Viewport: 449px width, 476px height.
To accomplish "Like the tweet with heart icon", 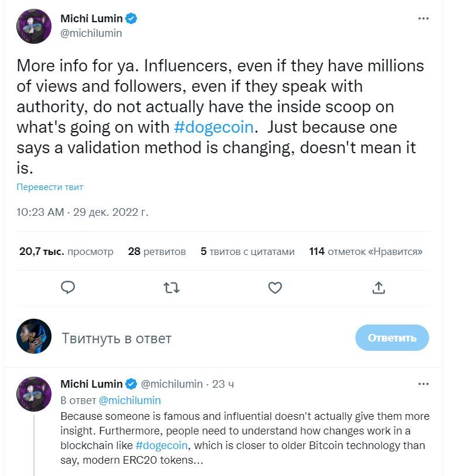I will coord(275,288).
